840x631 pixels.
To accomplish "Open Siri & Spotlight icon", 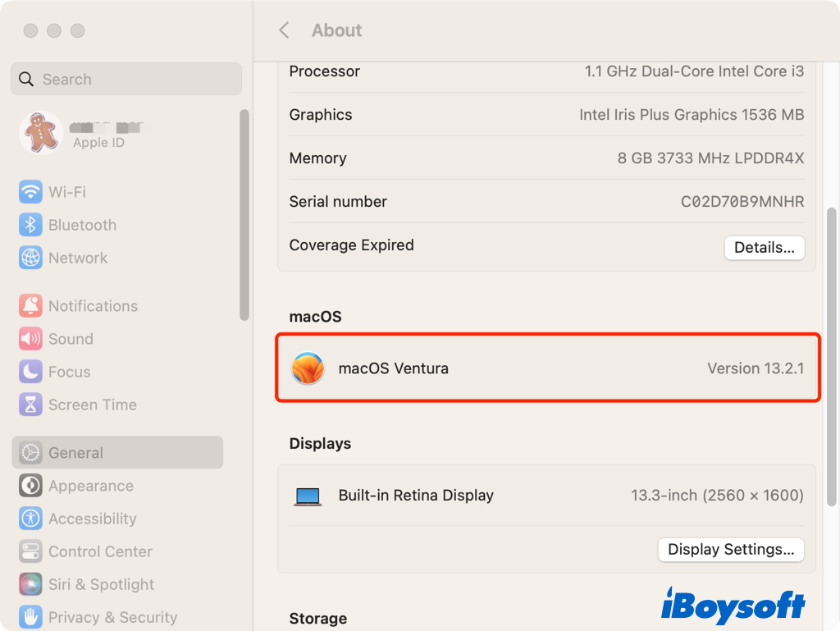I will [30, 584].
